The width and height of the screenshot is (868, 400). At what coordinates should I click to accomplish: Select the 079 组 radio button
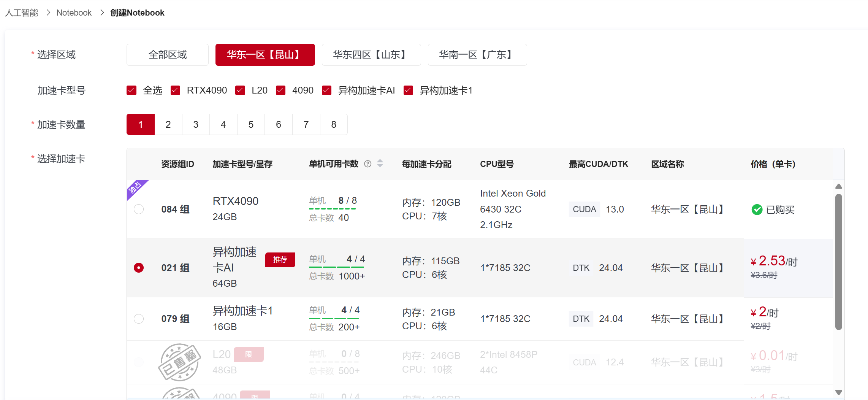[139, 319]
